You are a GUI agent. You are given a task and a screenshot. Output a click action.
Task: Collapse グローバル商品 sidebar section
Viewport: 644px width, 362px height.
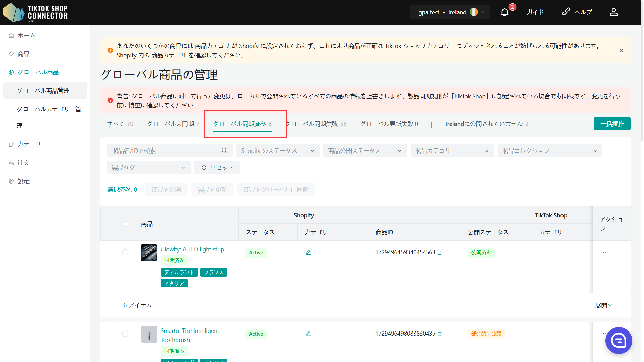click(45, 72)
